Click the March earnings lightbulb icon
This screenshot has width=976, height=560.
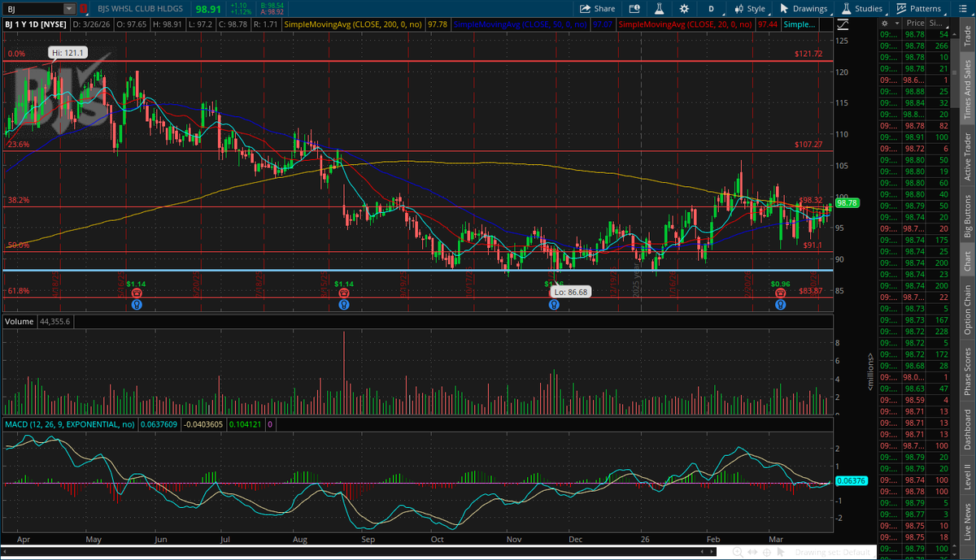(780, 305)
